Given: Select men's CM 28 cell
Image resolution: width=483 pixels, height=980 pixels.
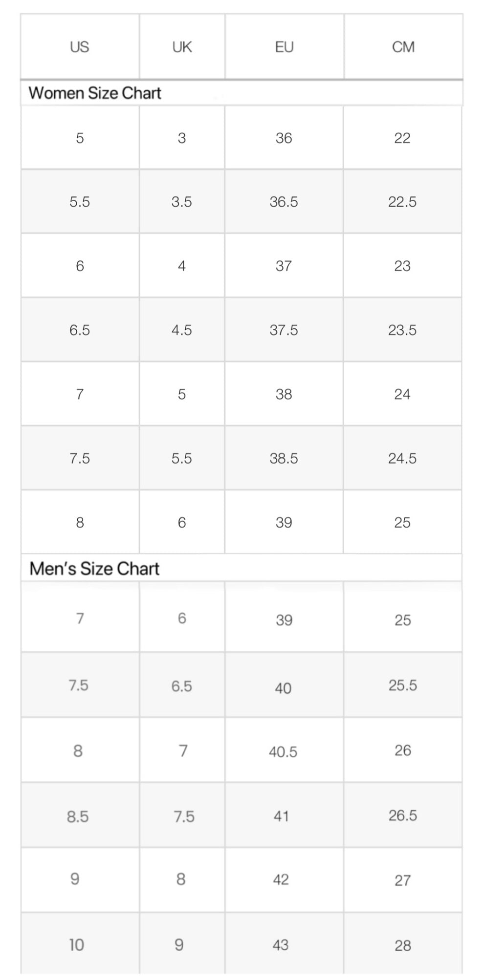Looking at the screenshot, I should 403,945.
